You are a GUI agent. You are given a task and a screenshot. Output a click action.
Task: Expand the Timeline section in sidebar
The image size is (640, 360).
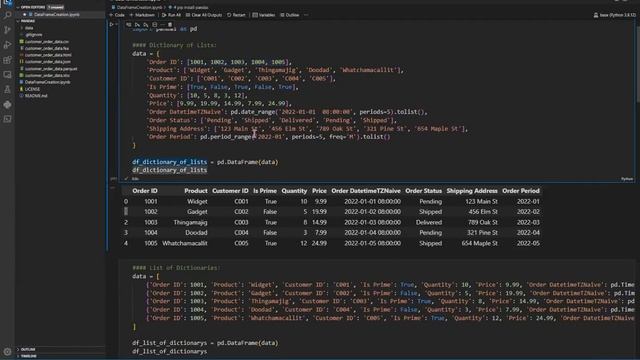tap(29, 356)
